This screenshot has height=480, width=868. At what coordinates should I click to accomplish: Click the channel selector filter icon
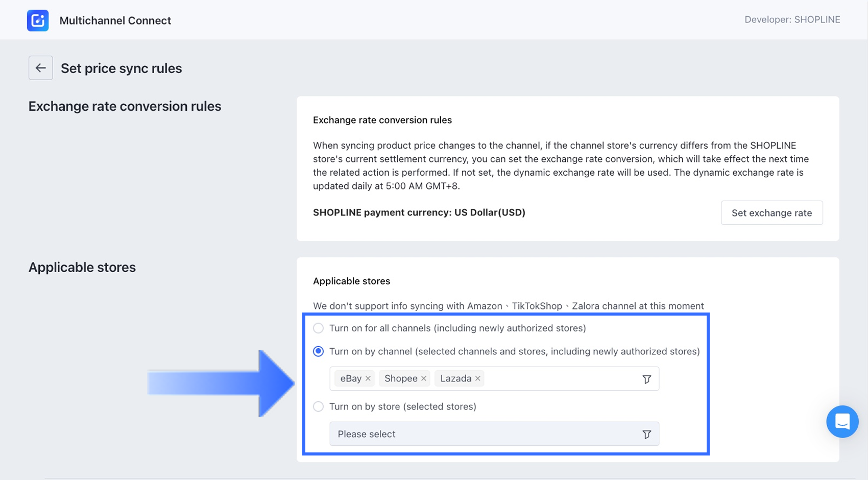click(x=646, y=379)
